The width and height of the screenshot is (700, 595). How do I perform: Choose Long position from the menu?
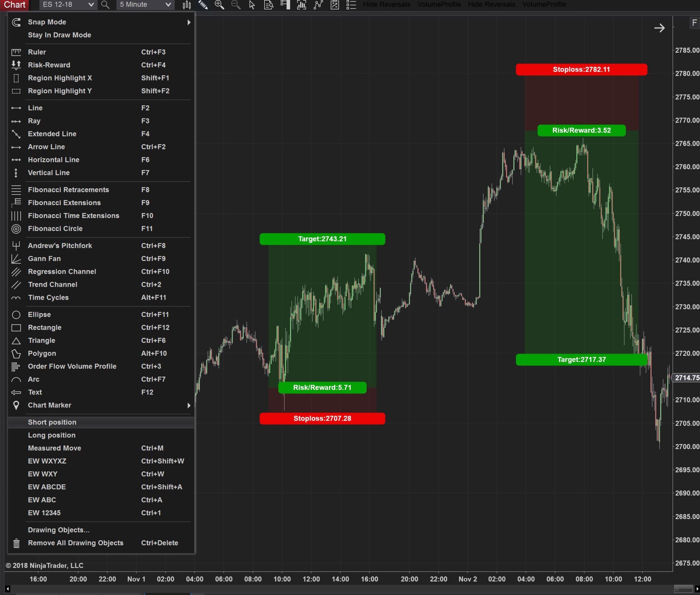point(52,435)
